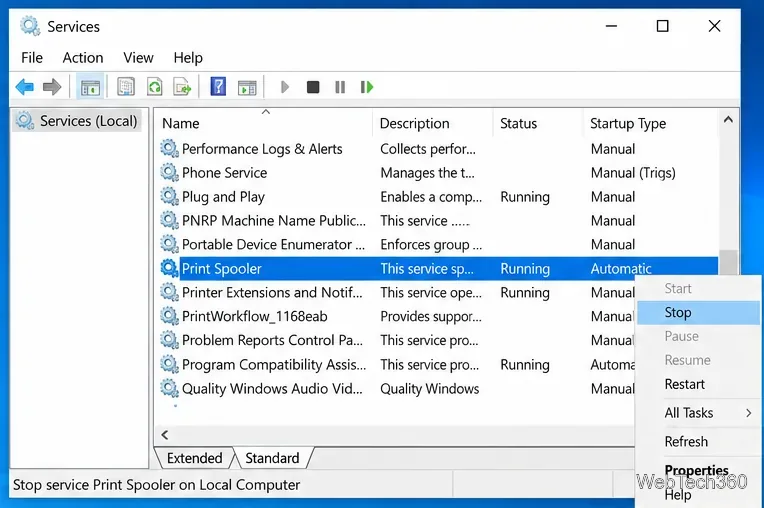Click gear icon of Problem Reports Control row

click(169, 339)
